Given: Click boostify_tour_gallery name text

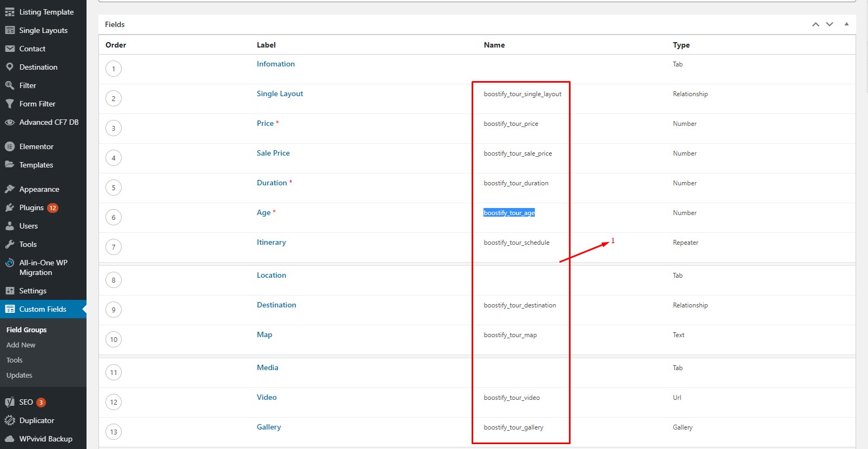Looking at the screenshot, I should pyautogui.click(x=514, y=427).
